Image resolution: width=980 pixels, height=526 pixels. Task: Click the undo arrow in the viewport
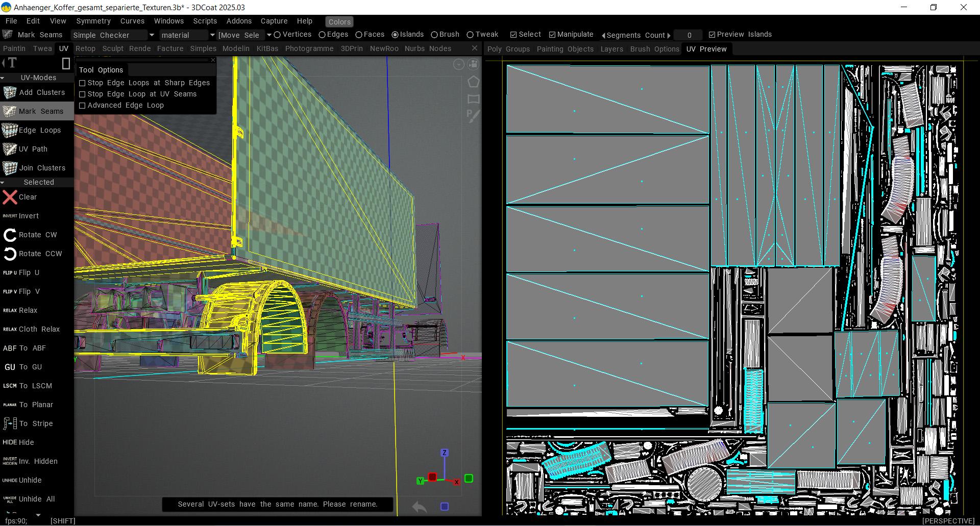(419, 507)
